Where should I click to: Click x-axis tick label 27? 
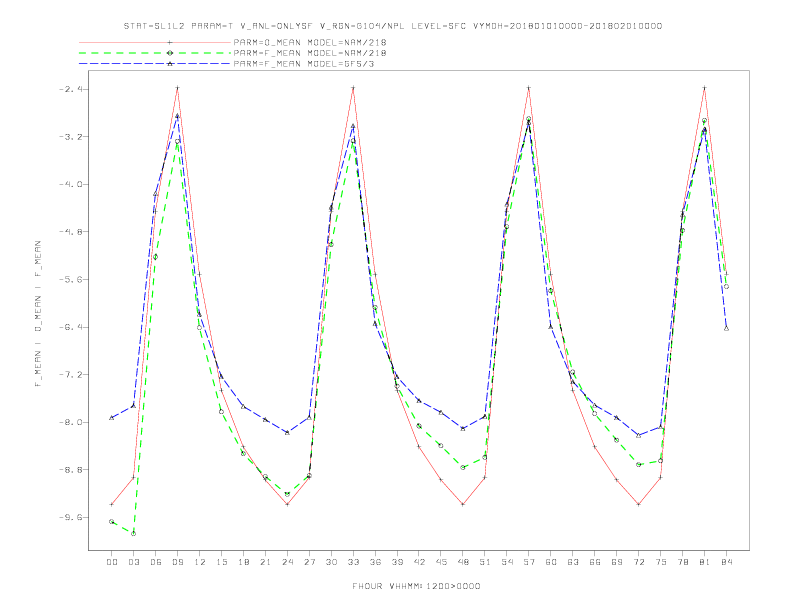click(309, 562)
